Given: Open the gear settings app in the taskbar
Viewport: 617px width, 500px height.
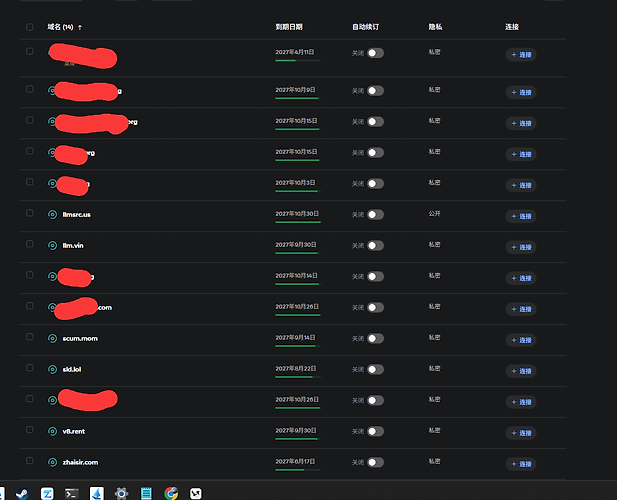Looking at the screenshot, I should tap(121, 493).
